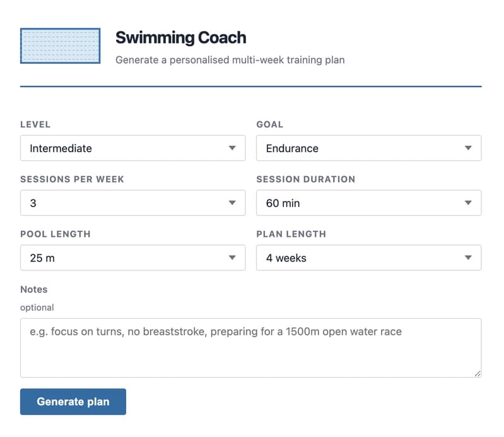Image resolution: width=504 pixels, height=437 pixels.
Task: Click the 4 weeks dropdown arrow icon
Action: pos(468,258)
